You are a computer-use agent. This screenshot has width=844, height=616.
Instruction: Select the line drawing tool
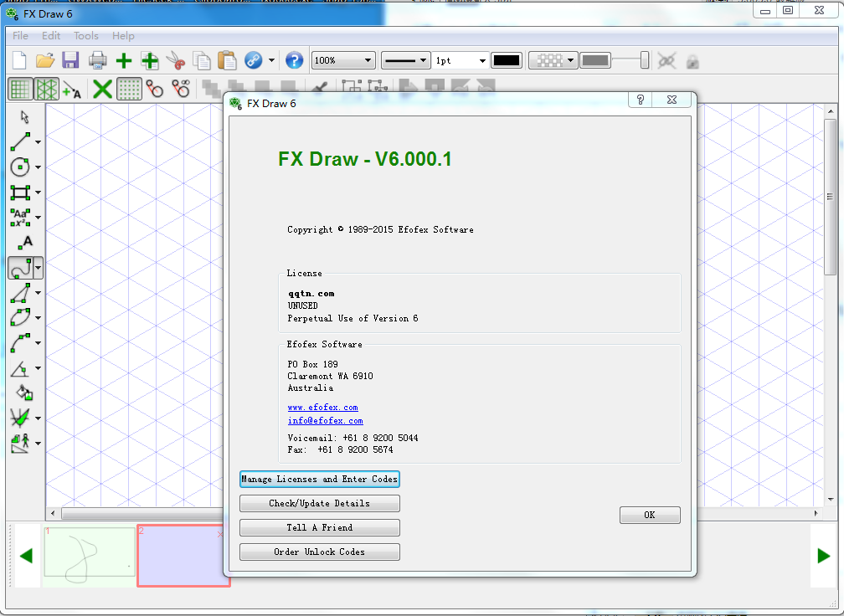20,141
